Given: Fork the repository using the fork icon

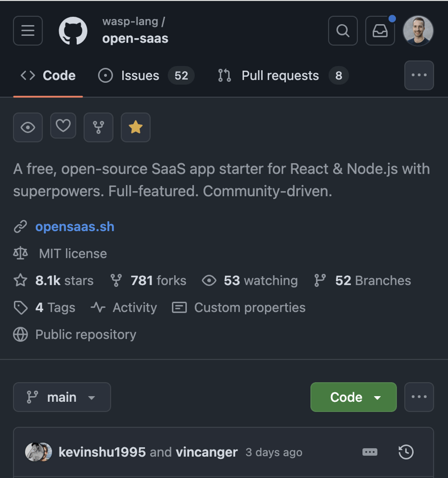Looking at the screenshot, I should click(x=99, y=127).
